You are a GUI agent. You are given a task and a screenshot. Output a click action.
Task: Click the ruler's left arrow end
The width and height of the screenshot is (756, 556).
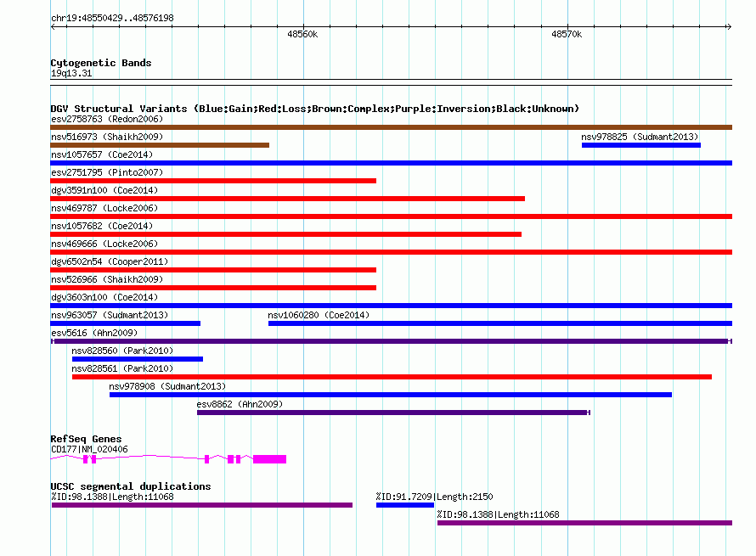(x=53, y=26)
